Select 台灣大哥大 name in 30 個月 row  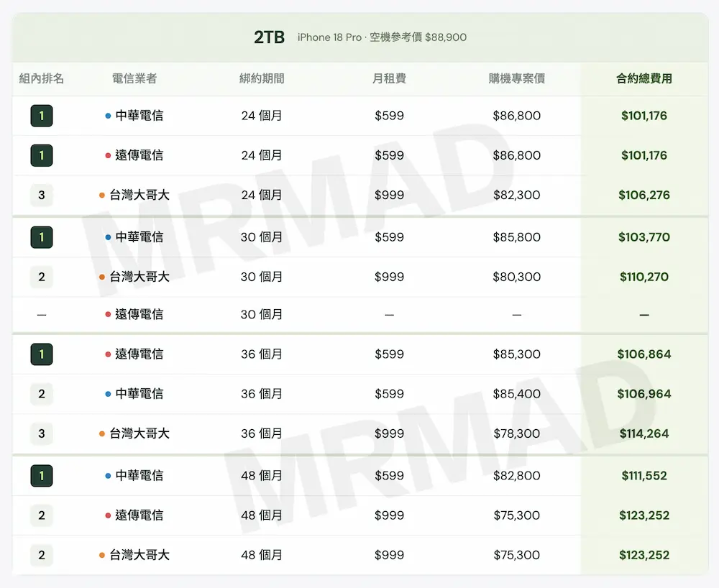[x=139, y=277]
